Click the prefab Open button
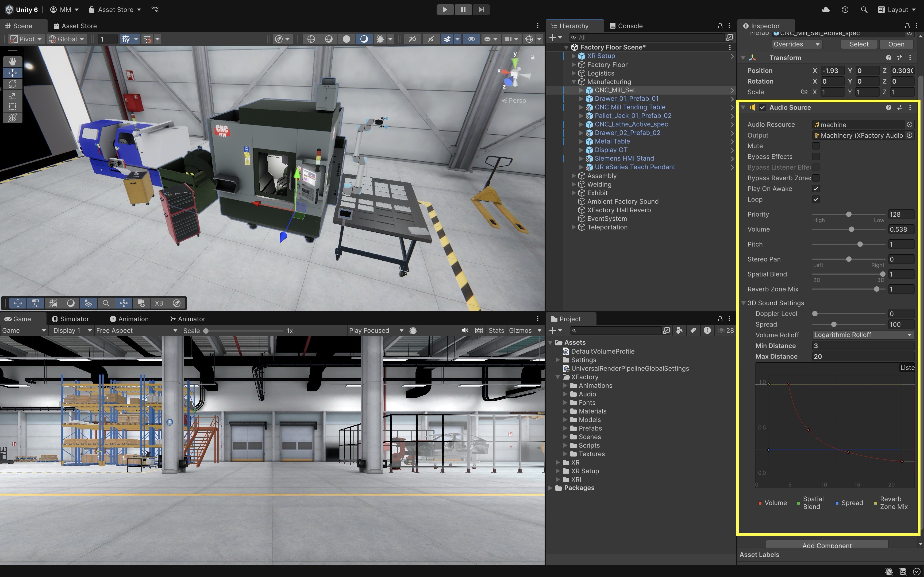924x577 pixels. [x=896, y=44]
